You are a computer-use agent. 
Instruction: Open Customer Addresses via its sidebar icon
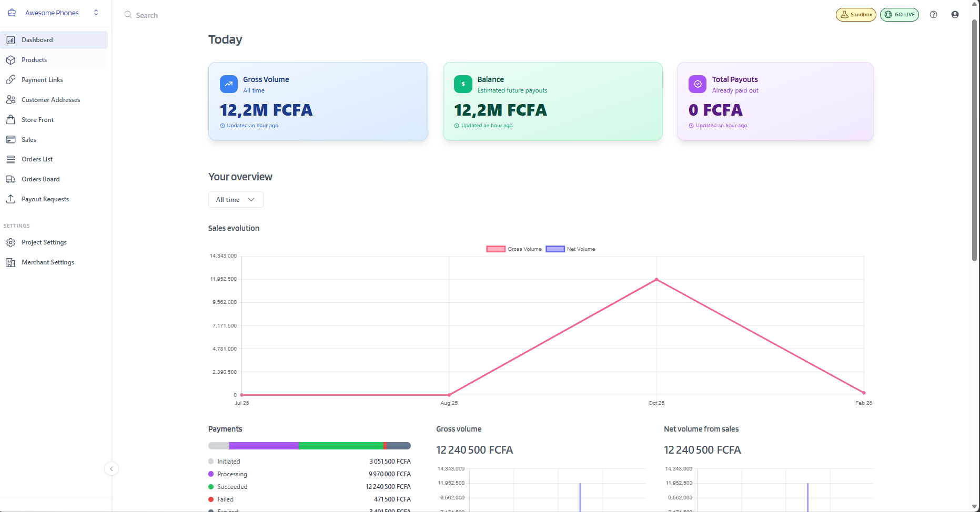[x=11, y=99]
